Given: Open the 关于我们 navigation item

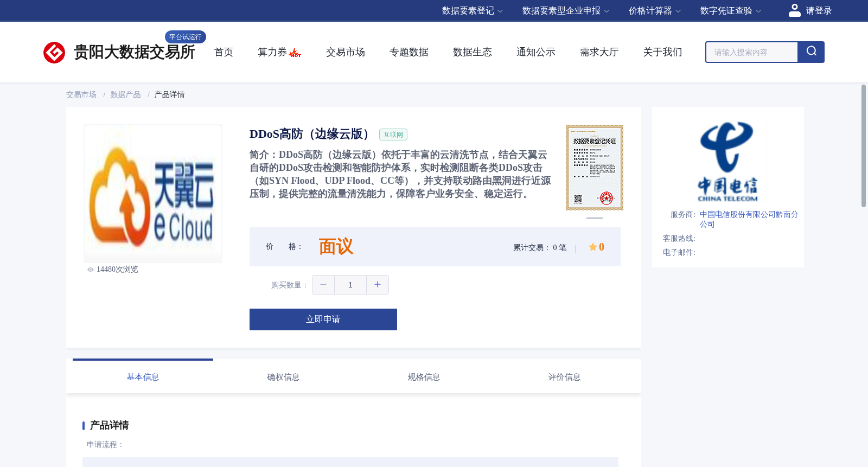Looking at the screenshot, I should click(x=663, y=52).
